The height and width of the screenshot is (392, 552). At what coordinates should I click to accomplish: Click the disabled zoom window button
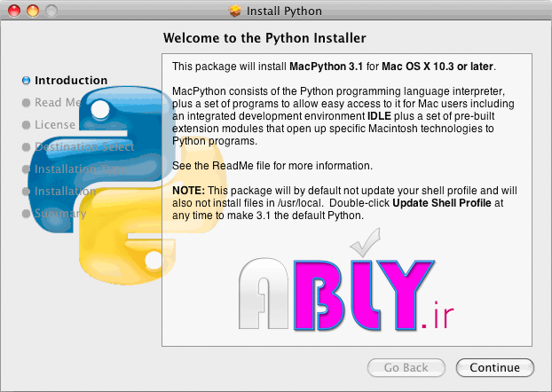point(51,11)
